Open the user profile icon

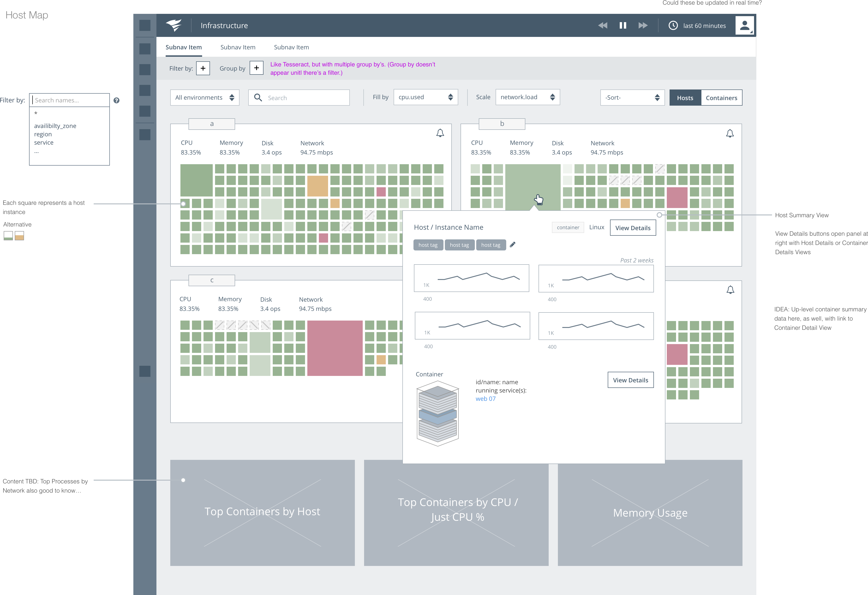coord(744,25)
